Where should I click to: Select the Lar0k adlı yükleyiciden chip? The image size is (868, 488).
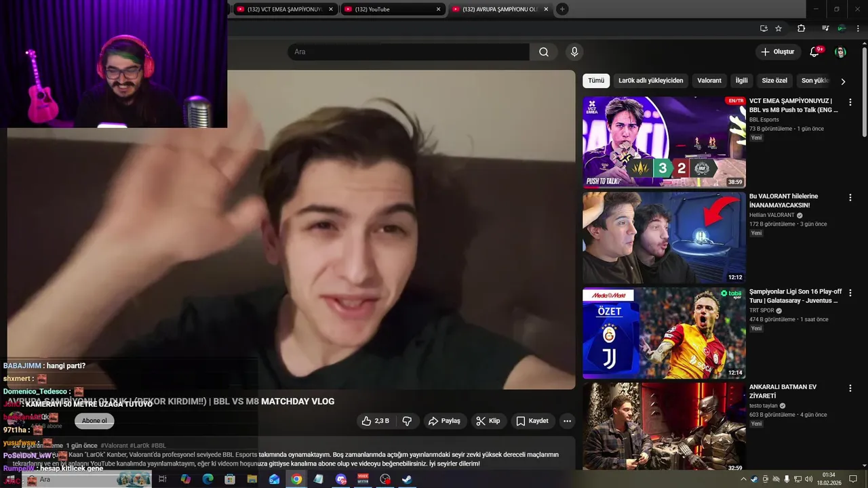[650, 81]
